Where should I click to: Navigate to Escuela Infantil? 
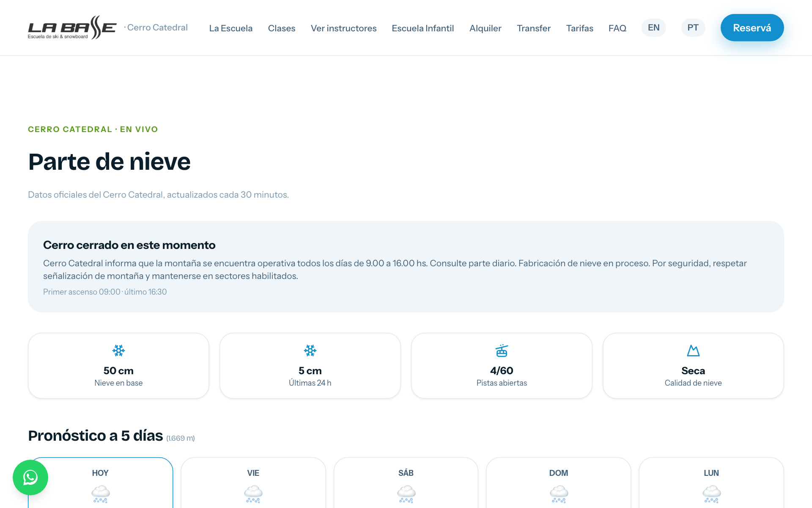point(423,28)
